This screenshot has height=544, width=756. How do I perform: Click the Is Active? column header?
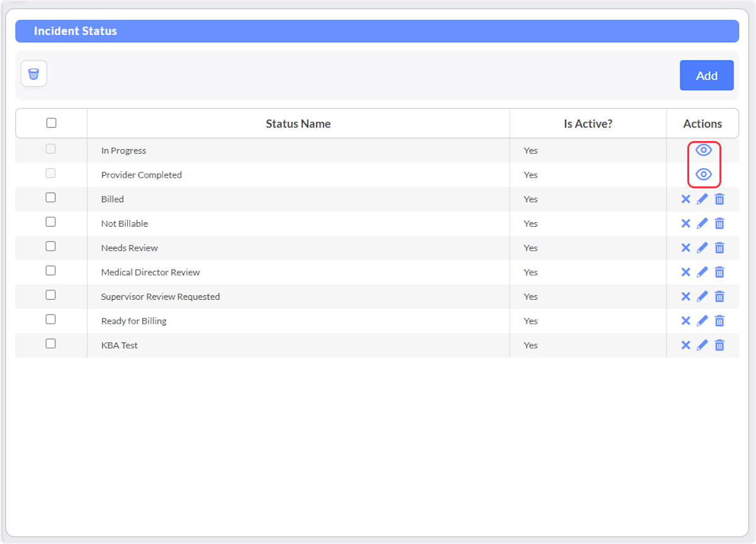588,123
